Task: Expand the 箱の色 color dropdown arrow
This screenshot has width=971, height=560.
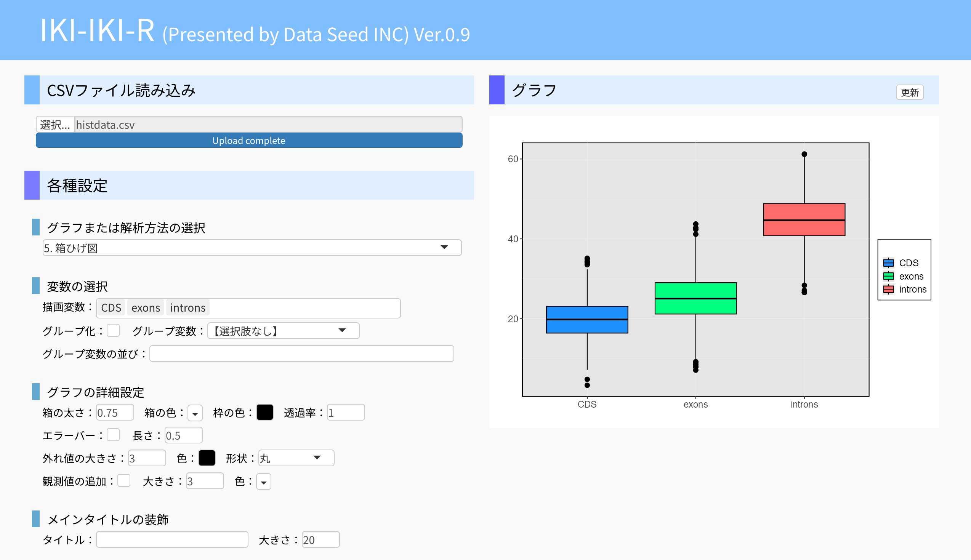Action: pos(195,413)
